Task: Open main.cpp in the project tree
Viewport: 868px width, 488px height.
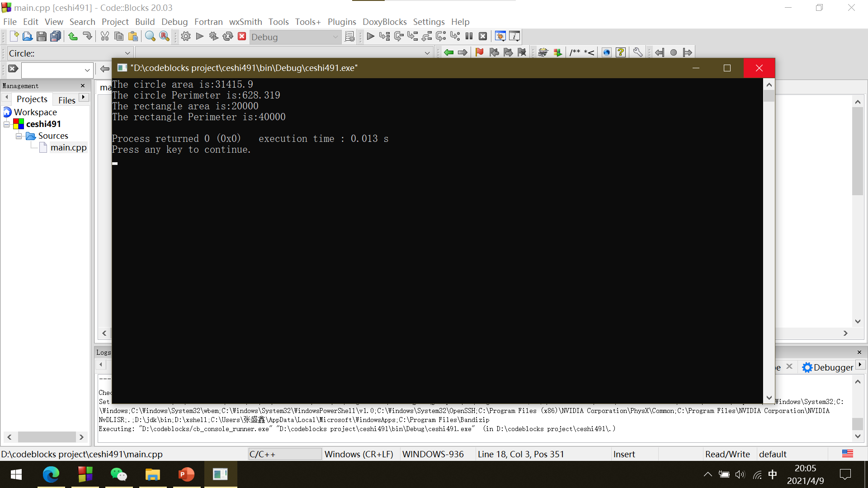Action: click(x=68, y=148)
